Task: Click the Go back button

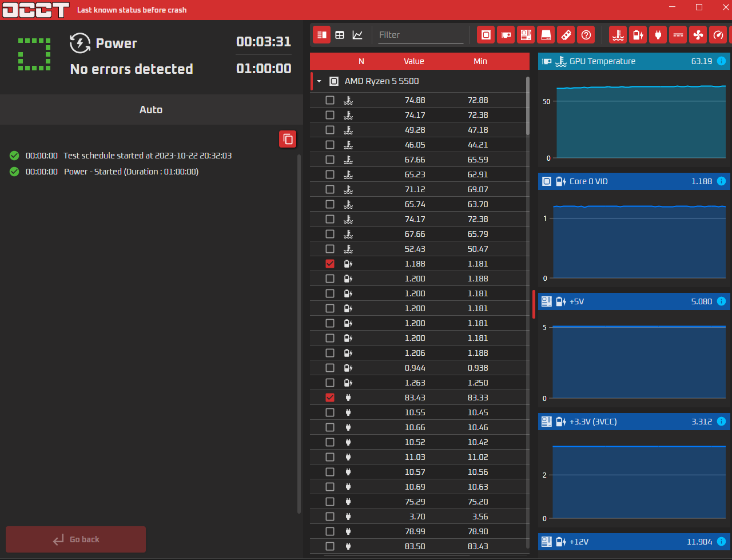Action: click(x=76, y=539)
